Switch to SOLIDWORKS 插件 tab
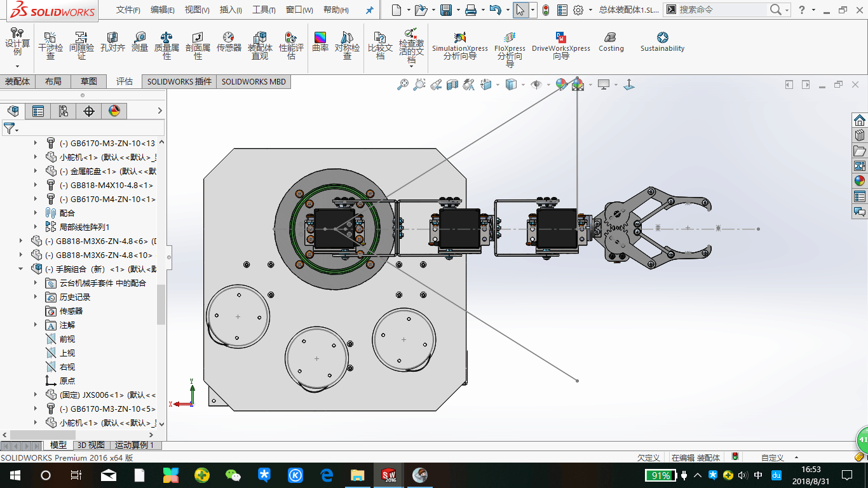The width and height of the screenshot is (868, 488). (179, 81)
